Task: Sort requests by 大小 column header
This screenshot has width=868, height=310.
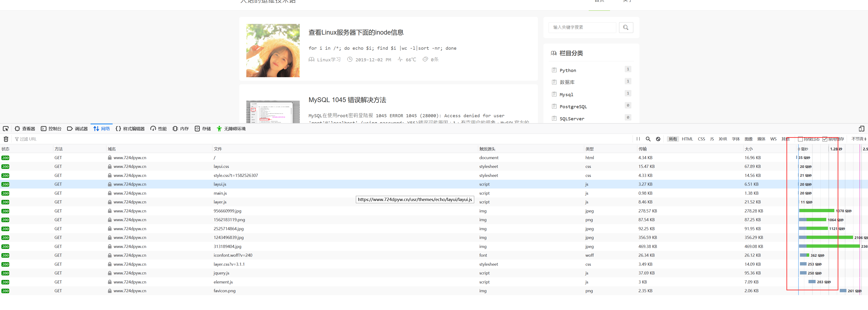Action: point(748,149)
